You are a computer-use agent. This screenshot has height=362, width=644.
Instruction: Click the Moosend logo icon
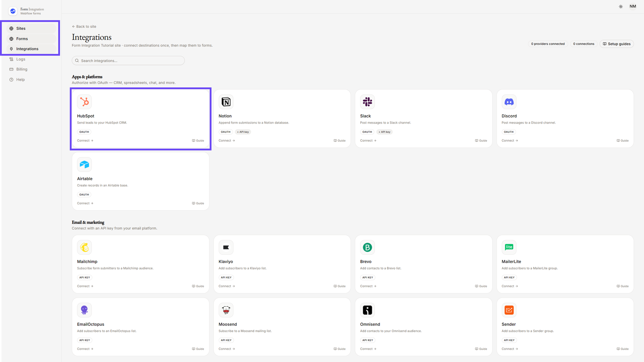(226, 310)
